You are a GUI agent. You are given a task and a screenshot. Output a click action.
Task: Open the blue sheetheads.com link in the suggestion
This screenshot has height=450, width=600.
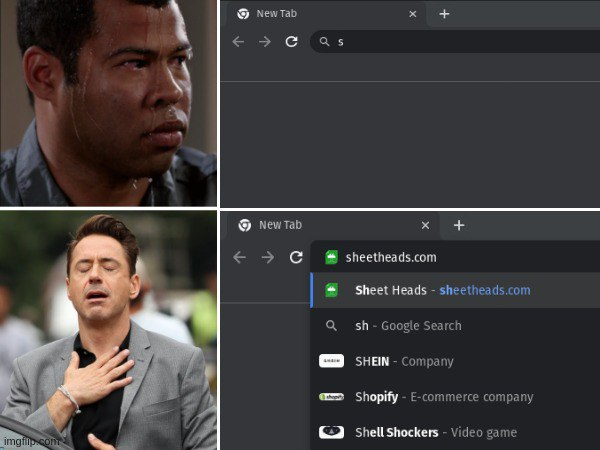485,290
